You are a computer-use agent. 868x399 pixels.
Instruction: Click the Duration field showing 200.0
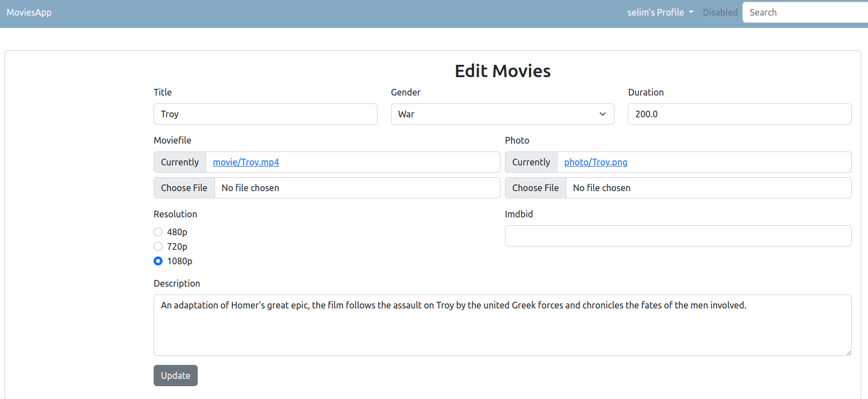pyautogui.click(x=740, y=114)
